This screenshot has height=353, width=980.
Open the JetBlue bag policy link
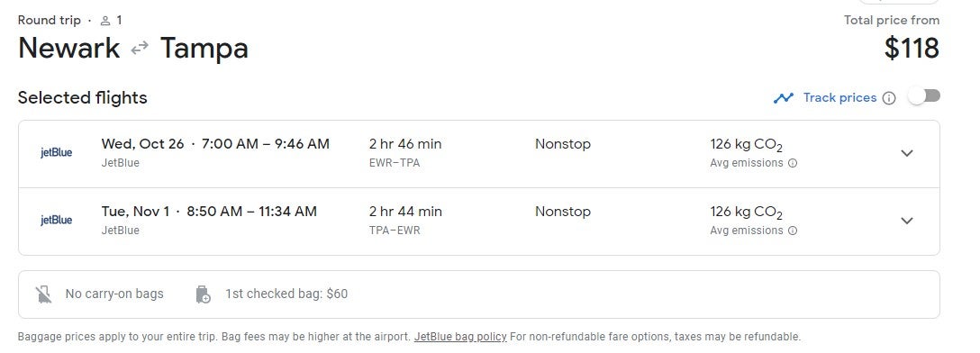pyautogui.click(x=460, y=337)
